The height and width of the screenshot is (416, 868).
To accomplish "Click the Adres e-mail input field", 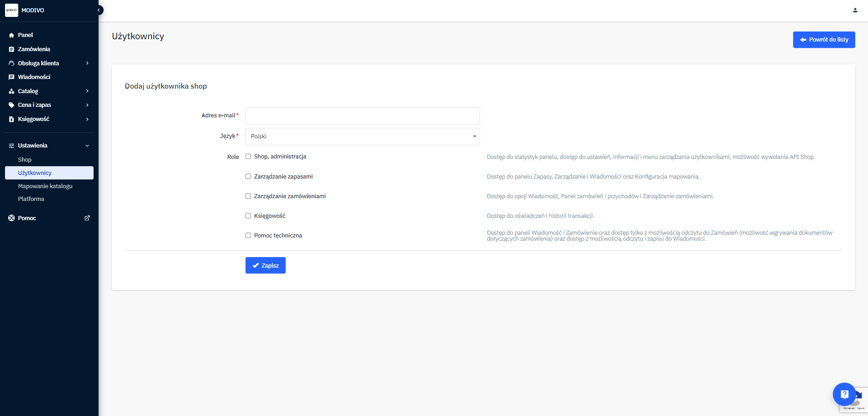I will point(362,116).
